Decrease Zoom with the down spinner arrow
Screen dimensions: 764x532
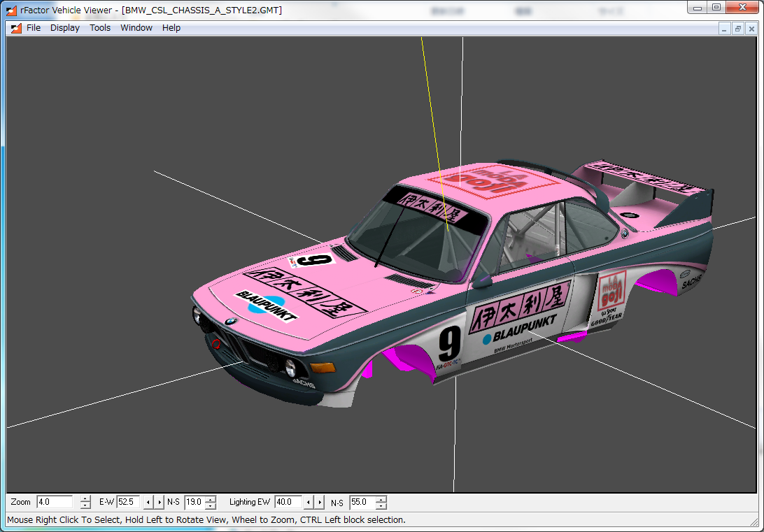(x=85, y=505)
